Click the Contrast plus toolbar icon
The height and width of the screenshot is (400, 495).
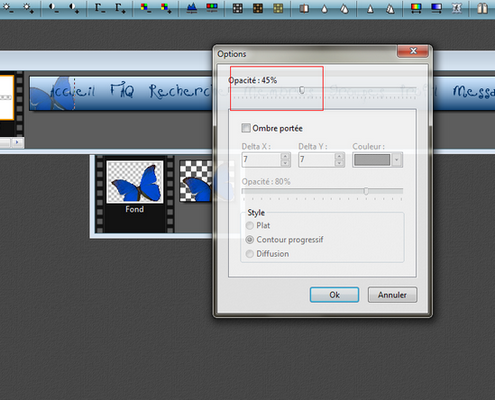[74, 8]
